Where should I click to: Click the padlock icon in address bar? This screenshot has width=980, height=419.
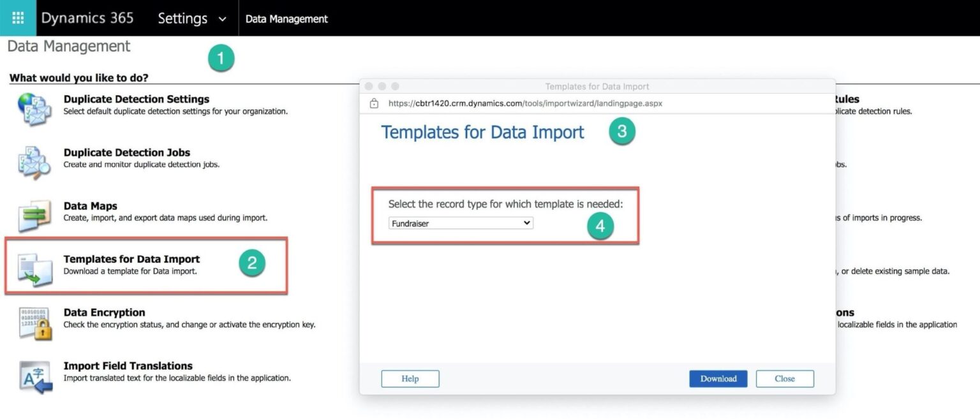tap(374, 103)
